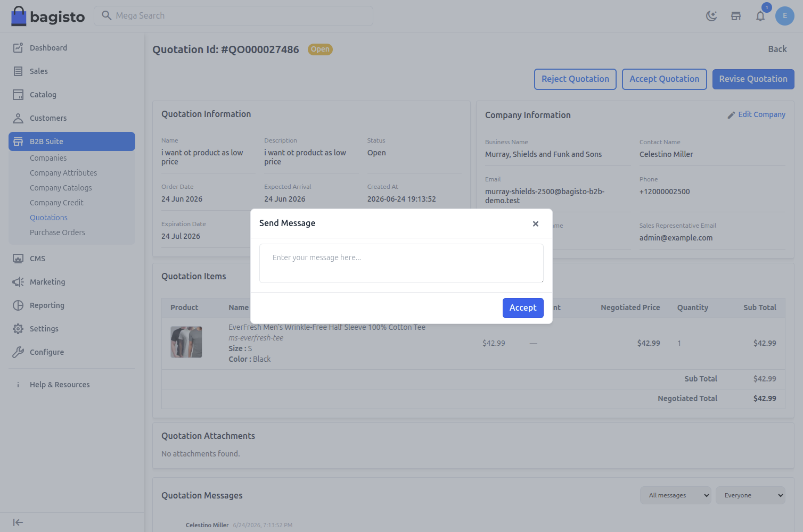This screenshot has width=803, height=532.
Task: Go to Companies submenu
Action: tap(48, 158)
